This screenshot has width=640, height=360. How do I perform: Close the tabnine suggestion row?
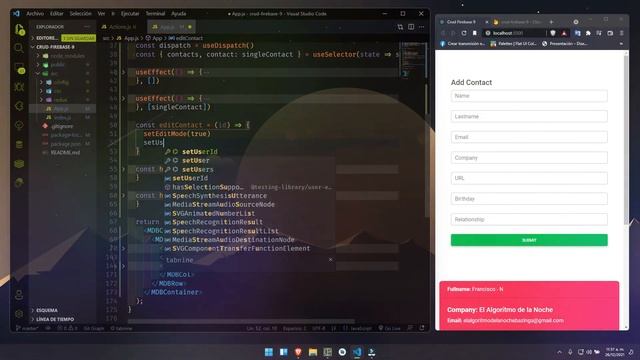pos(330,260)
